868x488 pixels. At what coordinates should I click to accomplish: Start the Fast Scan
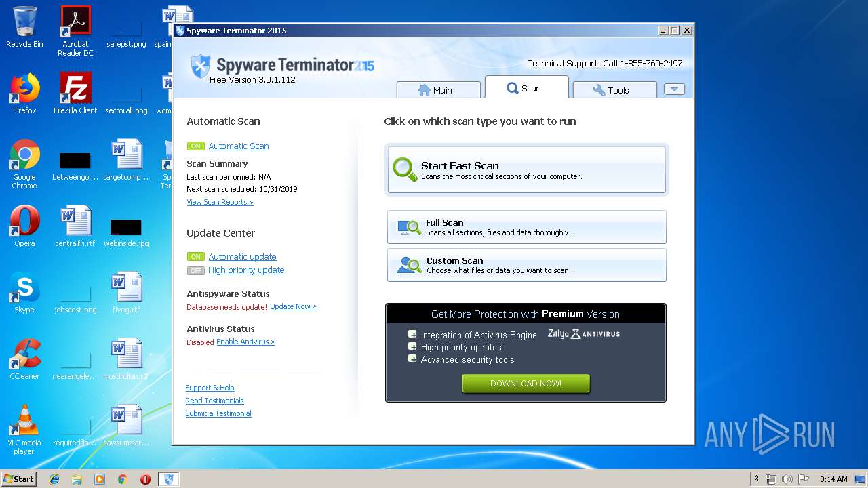(x=527, y=170)
